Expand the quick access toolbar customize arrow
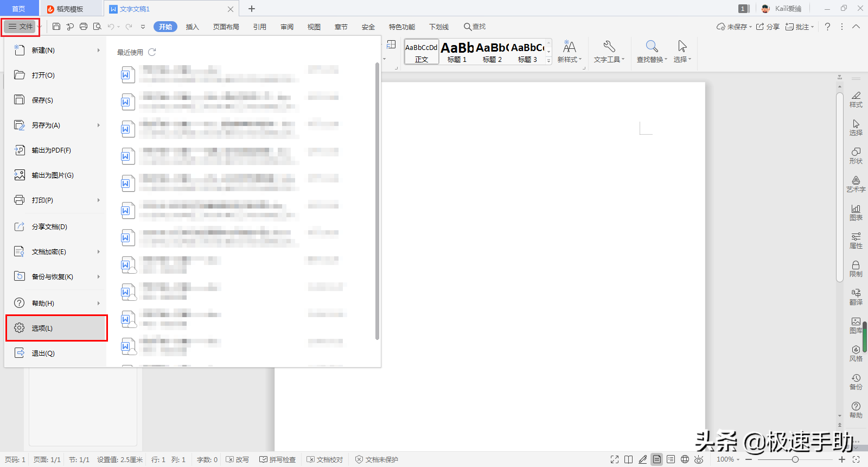 [x=143, y=27]
